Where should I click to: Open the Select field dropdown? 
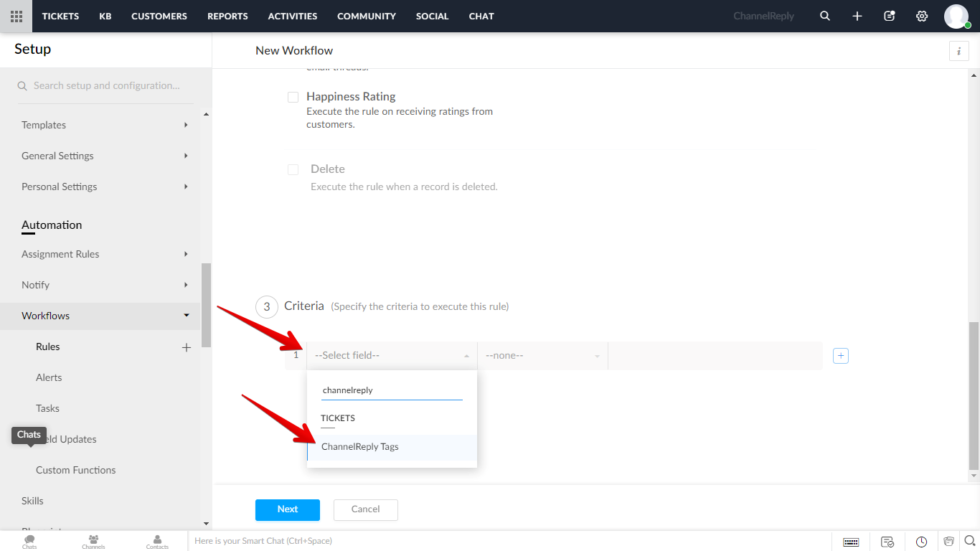[x=392, y=355]
